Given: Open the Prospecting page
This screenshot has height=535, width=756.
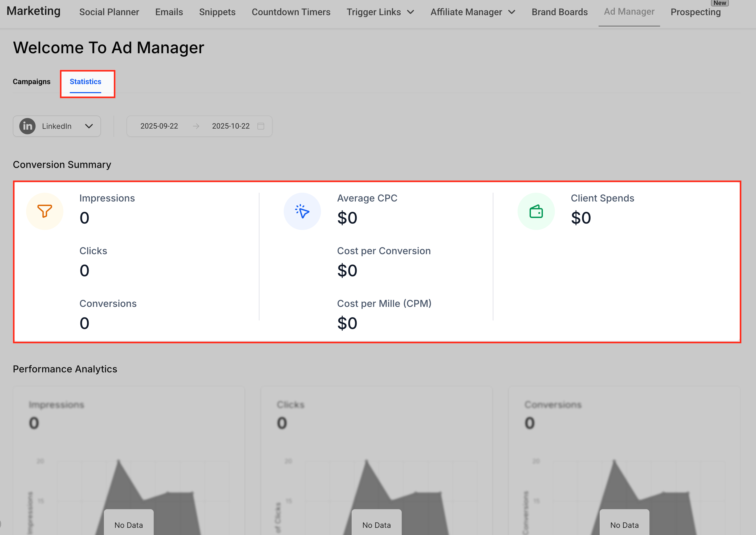Looking at the screenshot, I should (x=695, y=12).
